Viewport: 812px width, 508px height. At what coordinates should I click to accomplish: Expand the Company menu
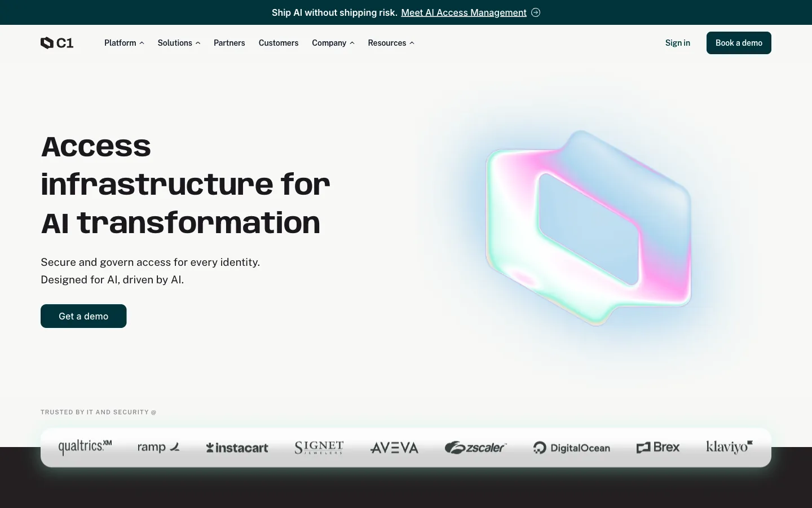tap(333, 43)
